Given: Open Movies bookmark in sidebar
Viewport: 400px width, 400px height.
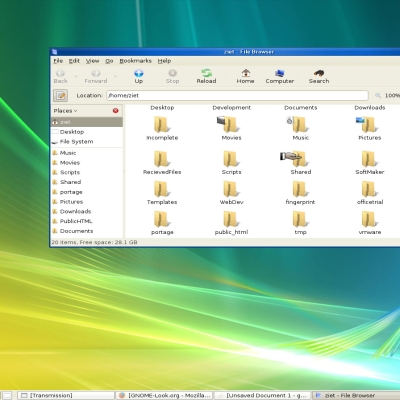Looking at the screenshot, I should [87, 162].
